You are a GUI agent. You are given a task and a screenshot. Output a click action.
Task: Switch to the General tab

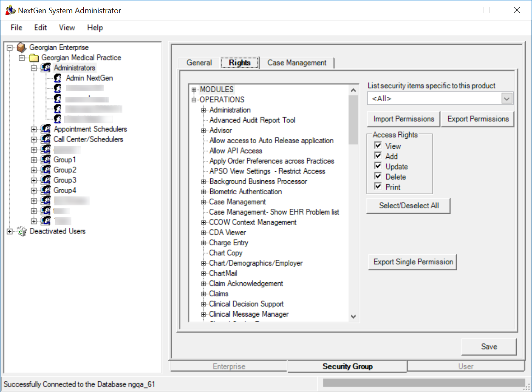pos(199,63)
